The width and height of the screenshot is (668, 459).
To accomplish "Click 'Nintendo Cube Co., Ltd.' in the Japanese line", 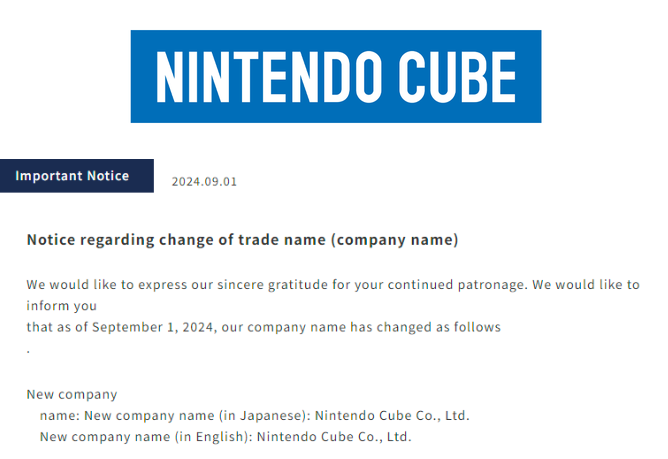I will click(x=392, y=416).
